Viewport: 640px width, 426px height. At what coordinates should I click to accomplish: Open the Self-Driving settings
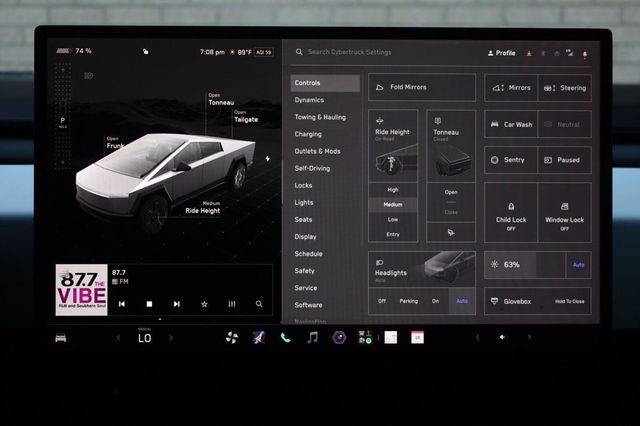312,169
